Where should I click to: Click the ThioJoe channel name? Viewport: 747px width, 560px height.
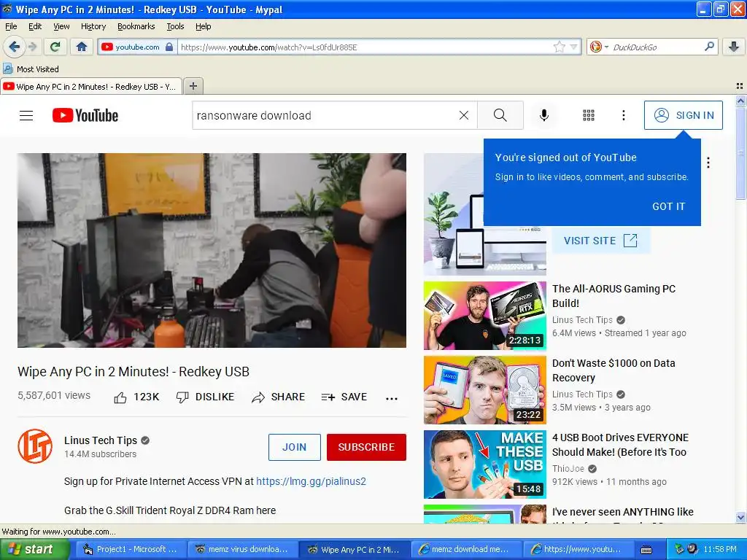pos(568,469)
